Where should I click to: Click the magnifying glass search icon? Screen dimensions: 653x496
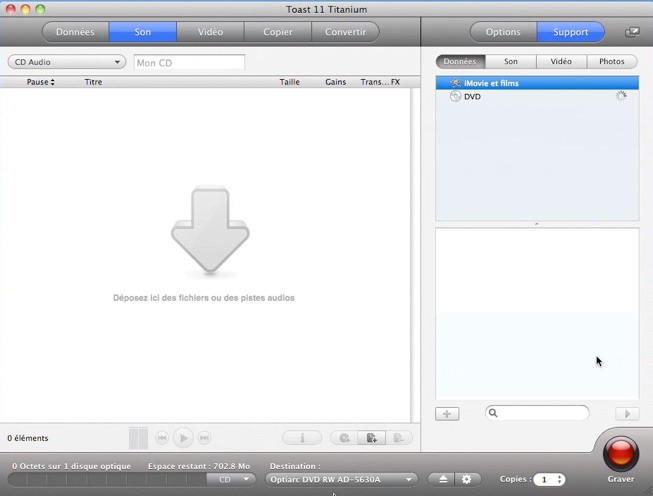coord(493,413)
